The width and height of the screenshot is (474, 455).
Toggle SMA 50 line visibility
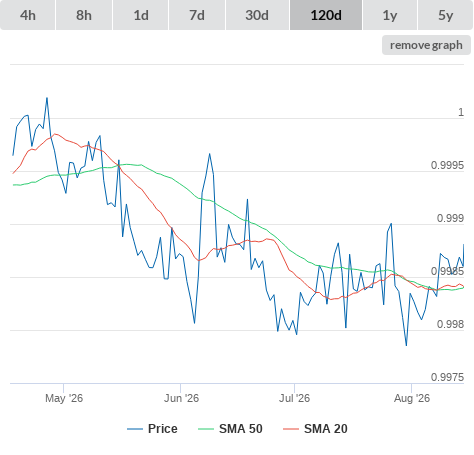[241, 429]
